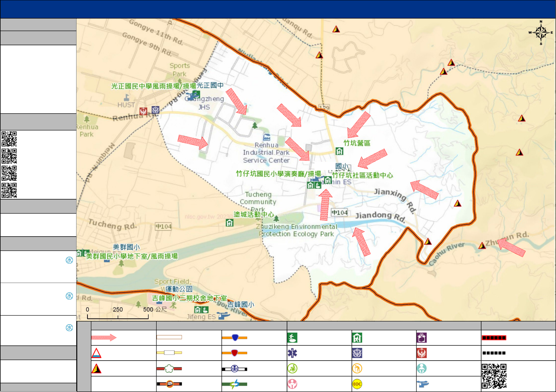556x392 pixels.
Task: Select the landslide triangle symbol in the legend
Action: [96, 369]
